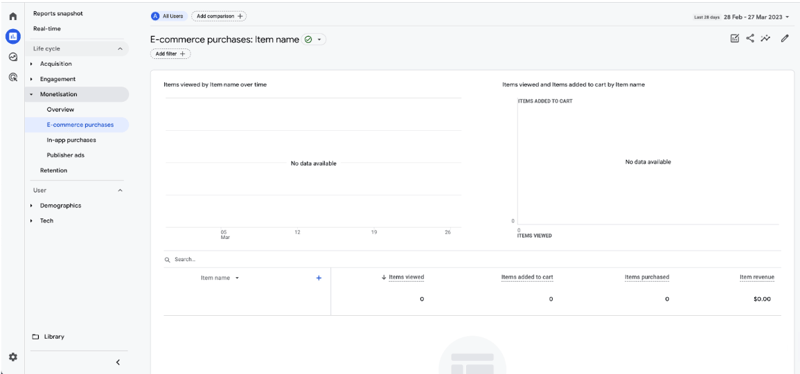
Task: Open Monetisation Overview
Action: click(60, 110)
